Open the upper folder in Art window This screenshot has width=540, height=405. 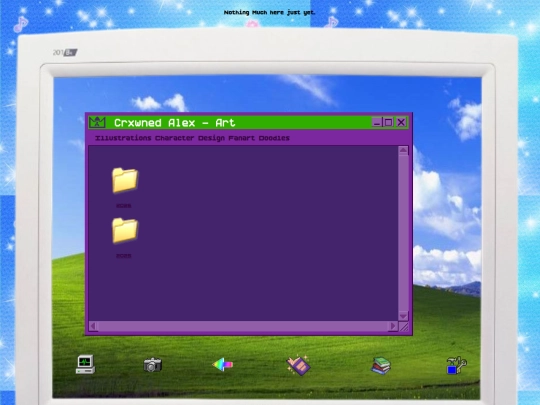pos(125,180)
